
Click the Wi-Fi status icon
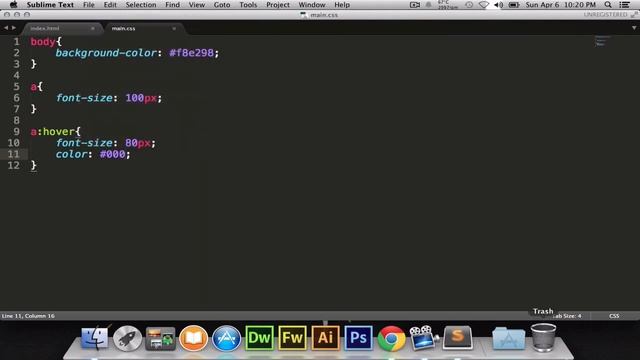click(484, 5)
